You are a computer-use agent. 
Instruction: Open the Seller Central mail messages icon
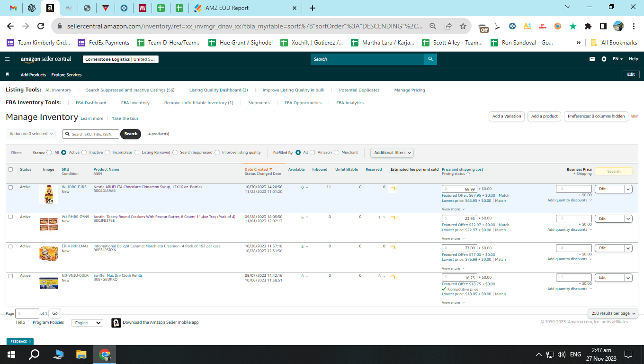(x=592, y=59)
